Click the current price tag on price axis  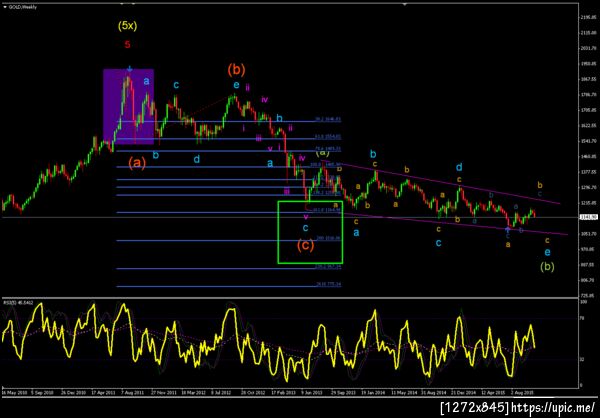587,217
